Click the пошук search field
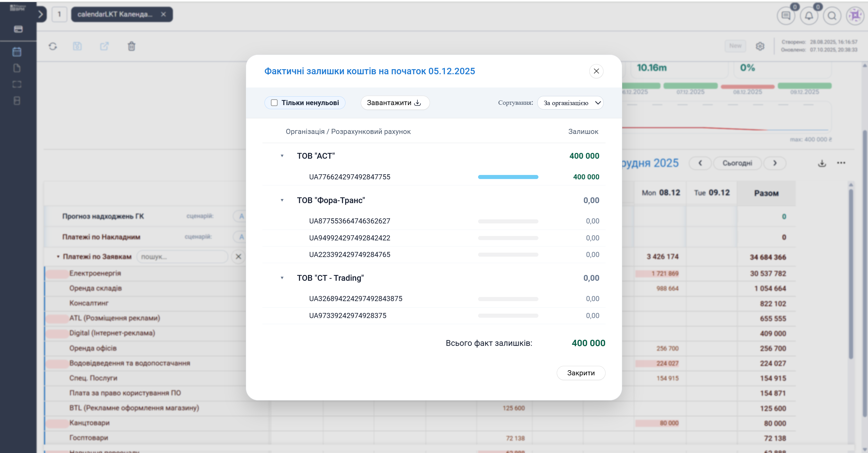Viewport: 868px width, 453px height. (182, 257)
